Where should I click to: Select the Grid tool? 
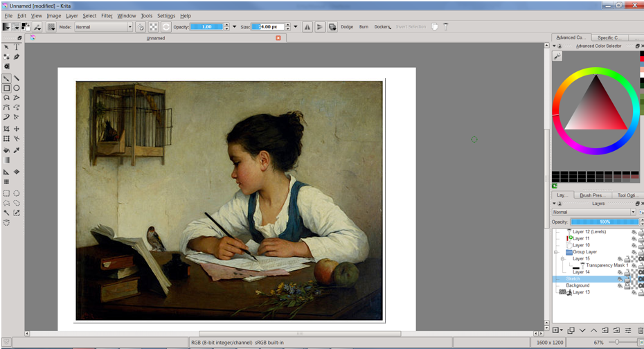[x=6, y=181]
